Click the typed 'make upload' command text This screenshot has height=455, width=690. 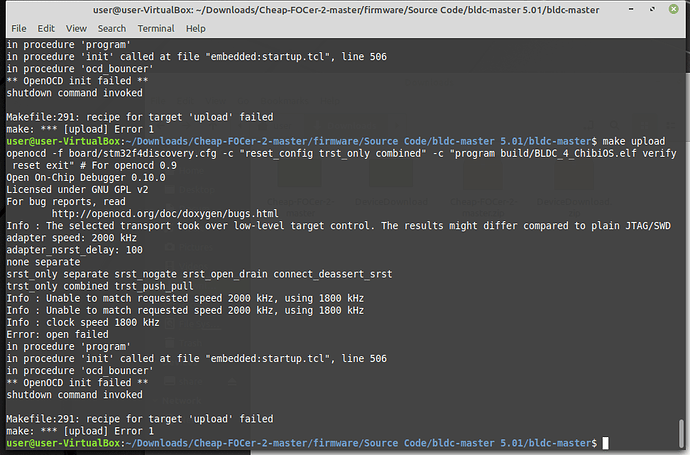pos(634,143)
